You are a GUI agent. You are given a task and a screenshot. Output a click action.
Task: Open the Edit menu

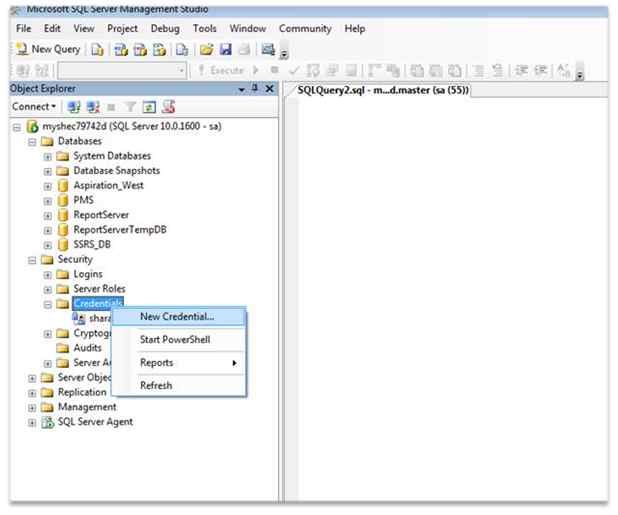tap(52, 29)
